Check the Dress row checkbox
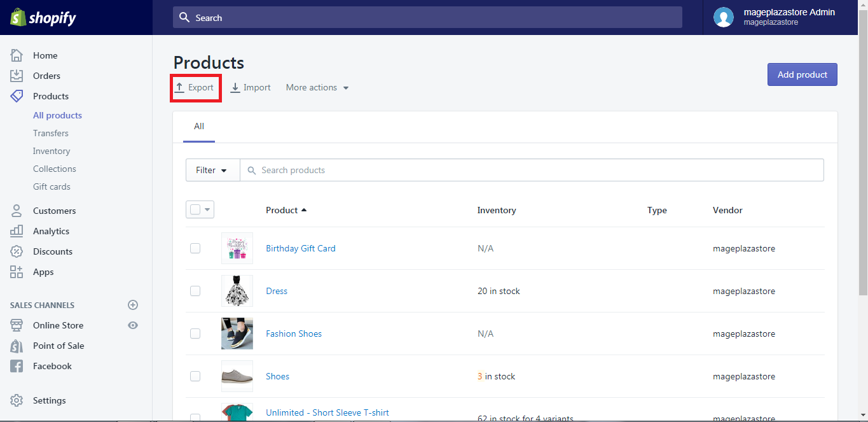This screenshot has width=868, height=422. (x=195, y=291)
